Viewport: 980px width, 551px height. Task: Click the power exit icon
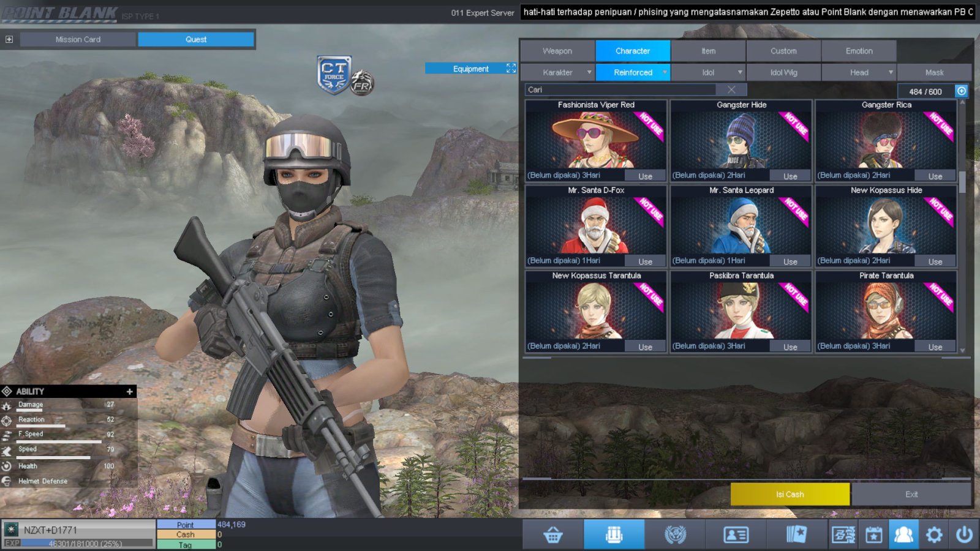(x=964, y=535)
